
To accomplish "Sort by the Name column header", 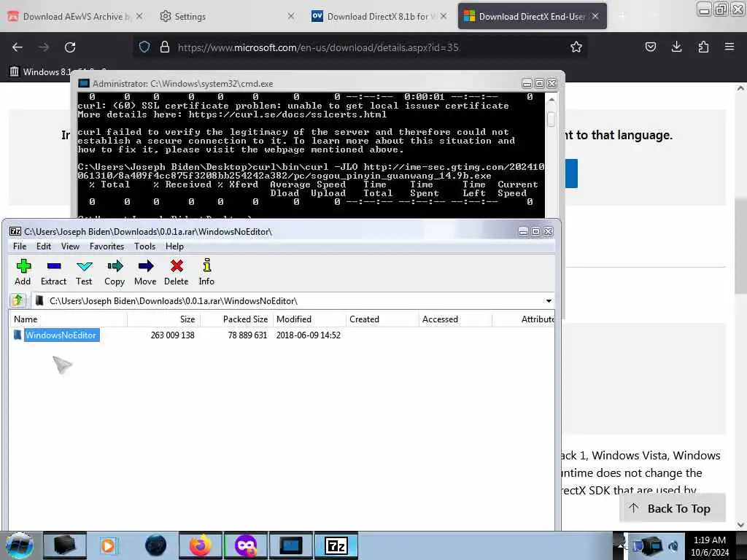I will tap(68, 319).
